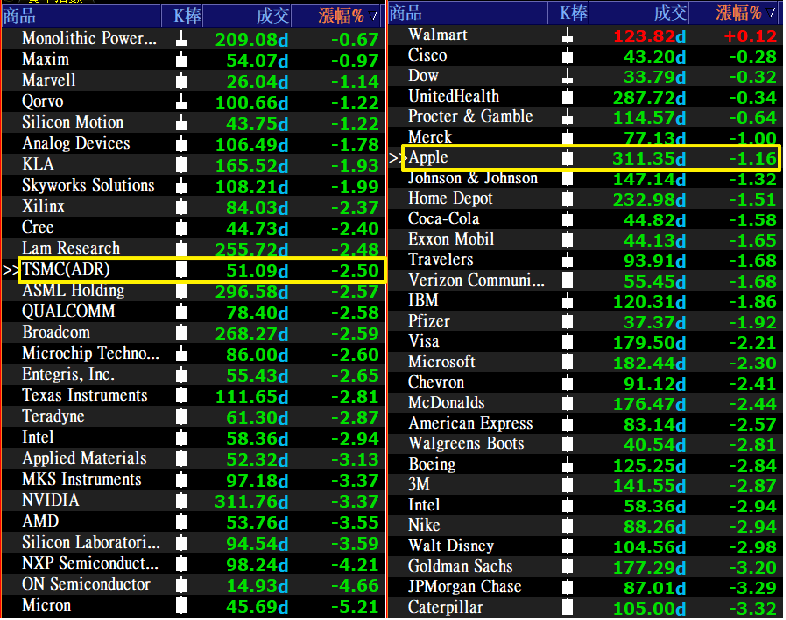The image size is (786, 620).
Task: Select the QUALCOMM stock name
Action: pyautogui.click(x=69, y=311)
